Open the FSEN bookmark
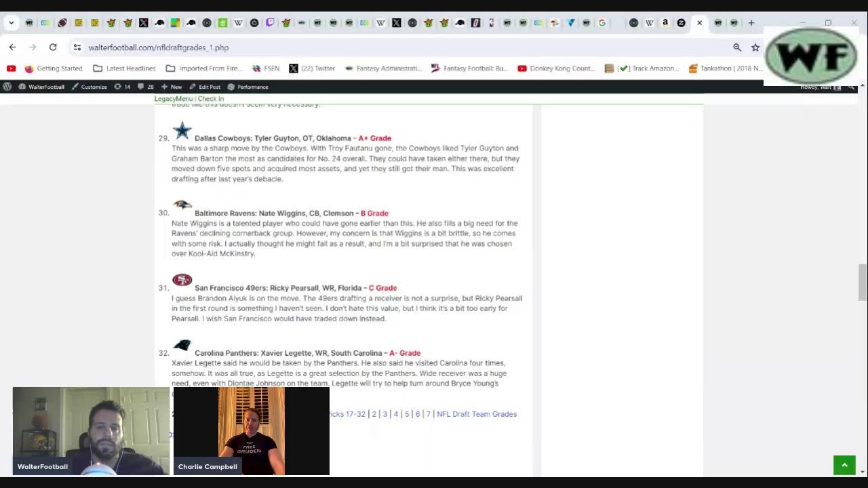The height and width of the screenshot is (488, 868). [x=266, y=68]
